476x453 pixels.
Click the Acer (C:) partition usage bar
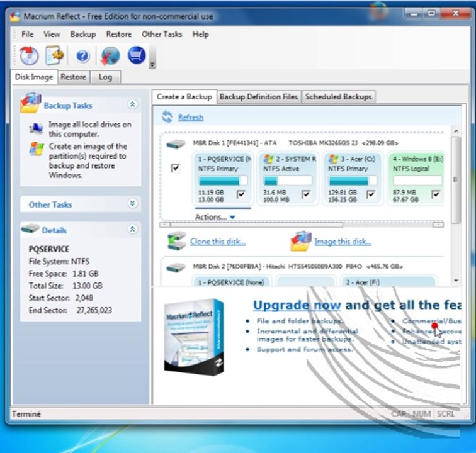coord(353,181)
